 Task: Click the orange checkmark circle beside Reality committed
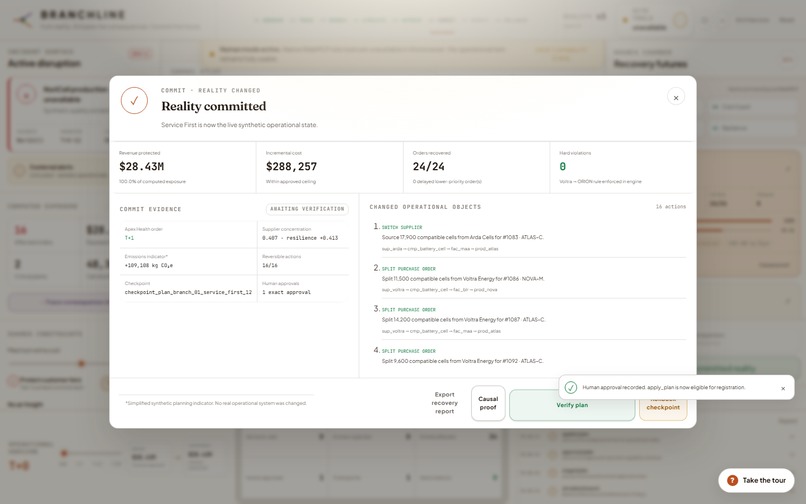[134, 101]
